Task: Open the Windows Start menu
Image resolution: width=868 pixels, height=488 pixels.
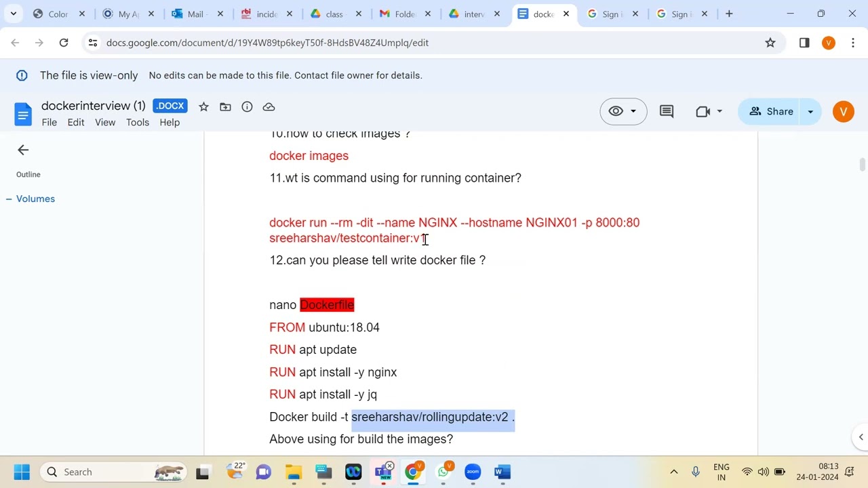Action: coord(22,472)
